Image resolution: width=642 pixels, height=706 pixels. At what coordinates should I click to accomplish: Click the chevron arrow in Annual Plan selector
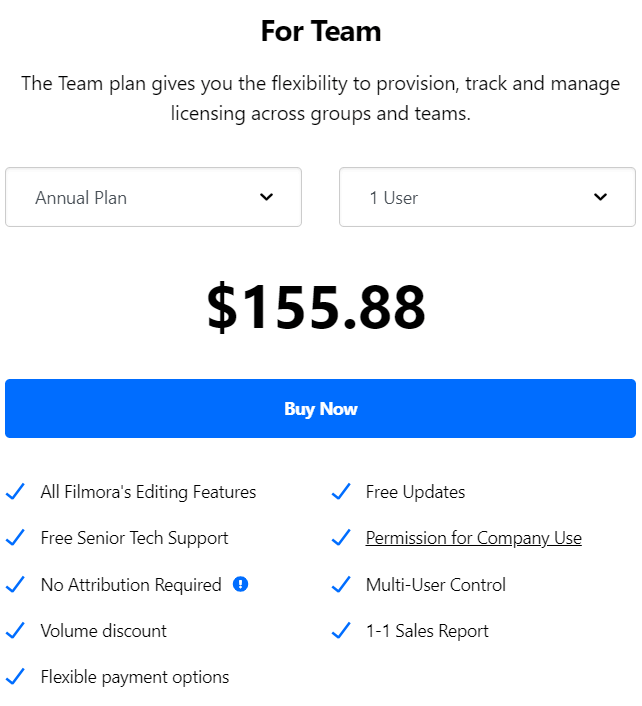[x=266, y=197]
